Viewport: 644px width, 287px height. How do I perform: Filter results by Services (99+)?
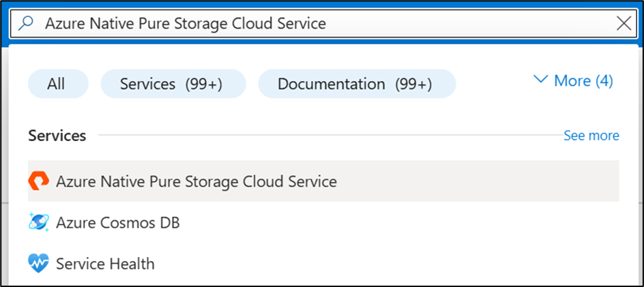171,84
